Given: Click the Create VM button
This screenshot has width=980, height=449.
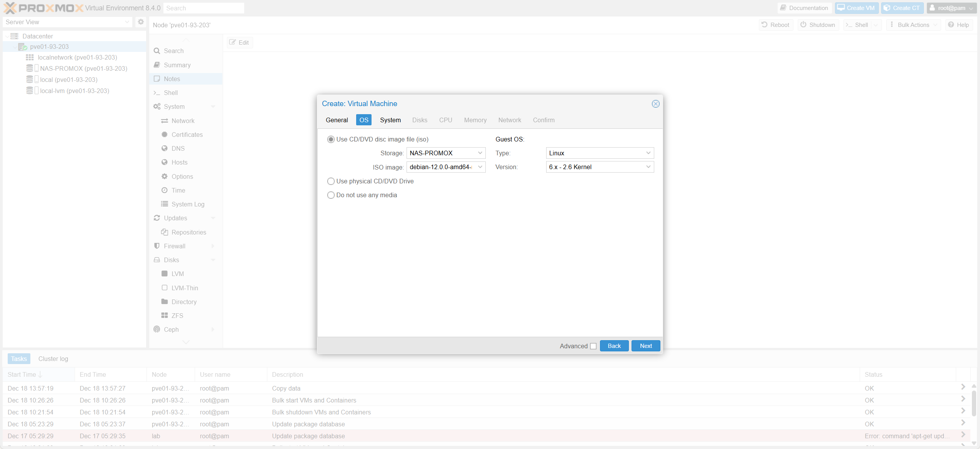Looking at the screenshot, I should pos(857,8).
